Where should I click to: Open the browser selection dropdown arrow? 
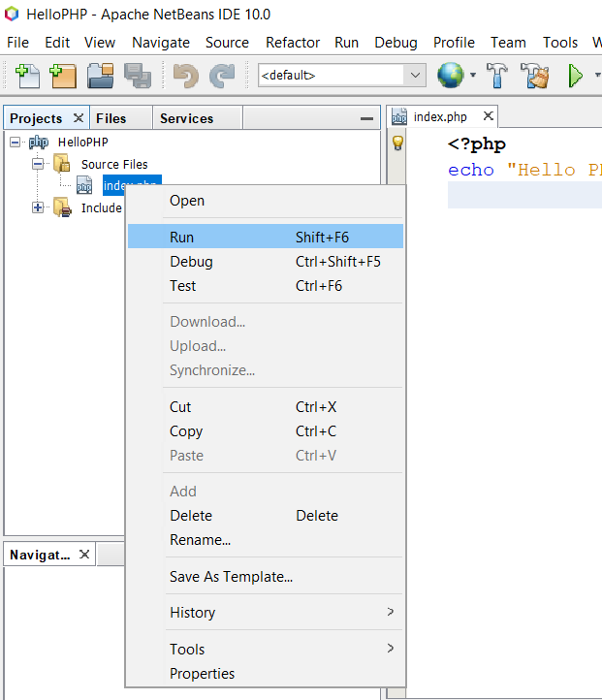473,75
